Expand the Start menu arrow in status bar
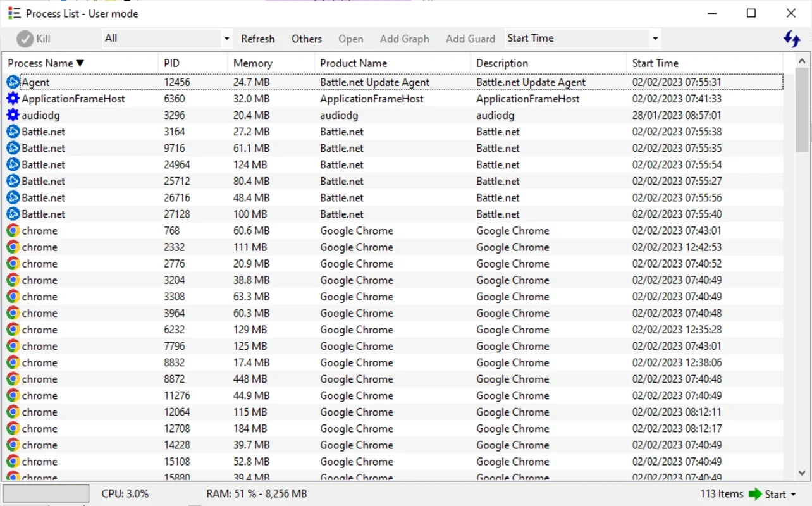This screenshot has width=812, height=506. pos(794,495)
